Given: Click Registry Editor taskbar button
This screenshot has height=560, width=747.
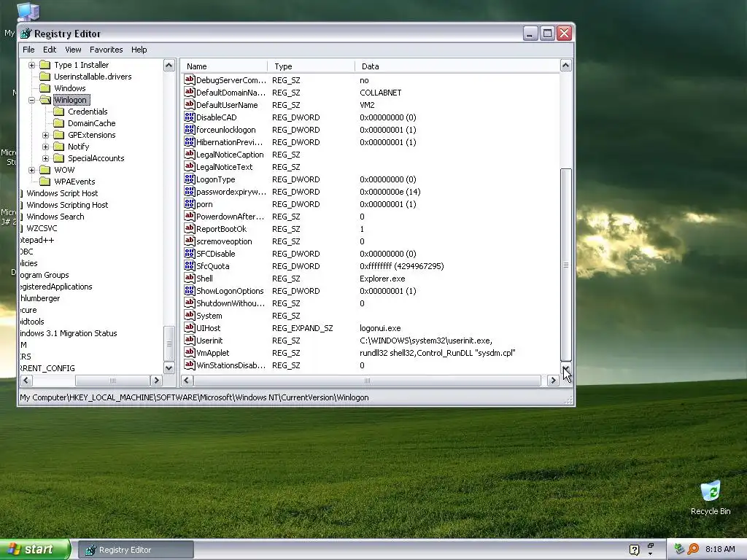Looking at the screenshot, I should 136,550.
